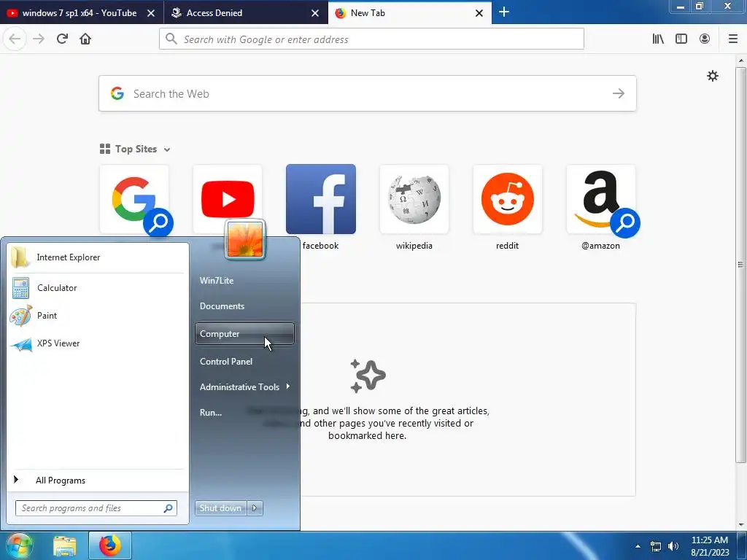Click the Start menu search magnifier icon
The width and height of the screenshot is (747, 560).
(x=169, y=508)
